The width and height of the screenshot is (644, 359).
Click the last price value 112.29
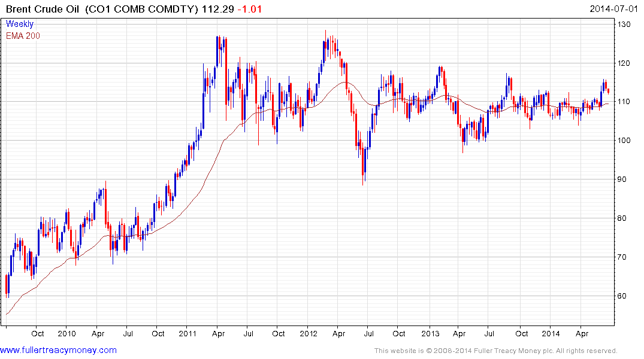tap(217, 9)
